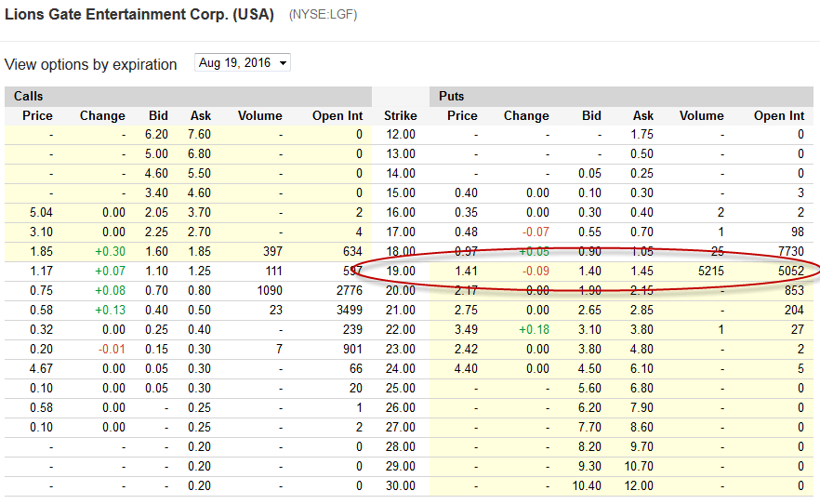Click call price 4.67
820x504 pixels.
(41, 368)
